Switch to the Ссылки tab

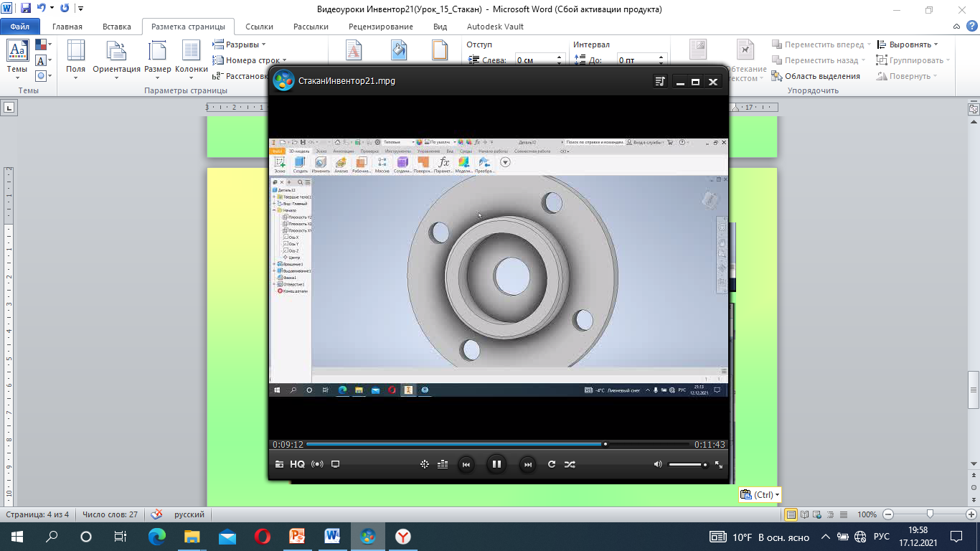point(259,27)
